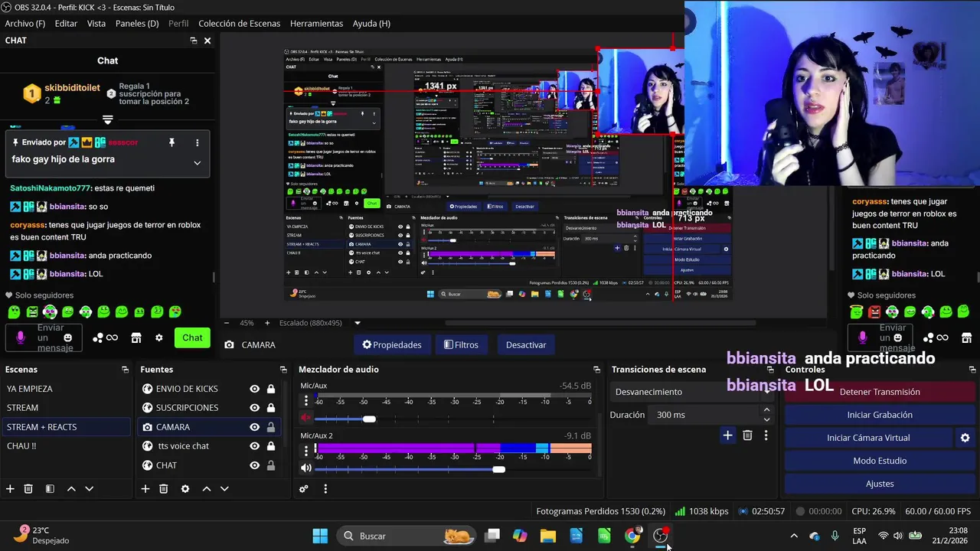Open the Colección de Escenas menu
980x551 pixels.
click(240, 24)
